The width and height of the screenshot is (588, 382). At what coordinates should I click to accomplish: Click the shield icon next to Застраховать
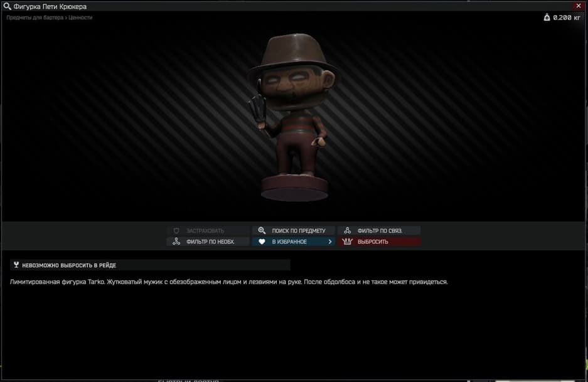click(x=176, y=231)
